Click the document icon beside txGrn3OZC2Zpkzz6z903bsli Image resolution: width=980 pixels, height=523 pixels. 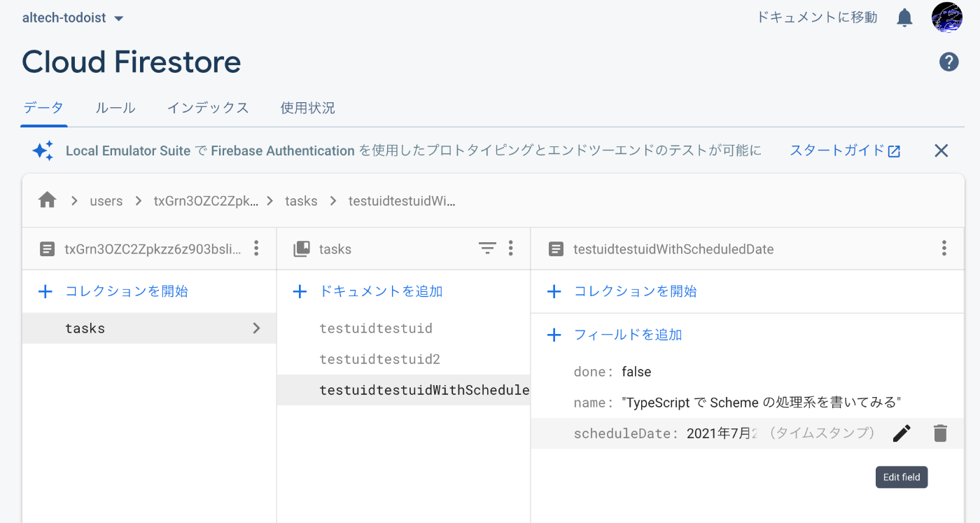tap(47, 249)
